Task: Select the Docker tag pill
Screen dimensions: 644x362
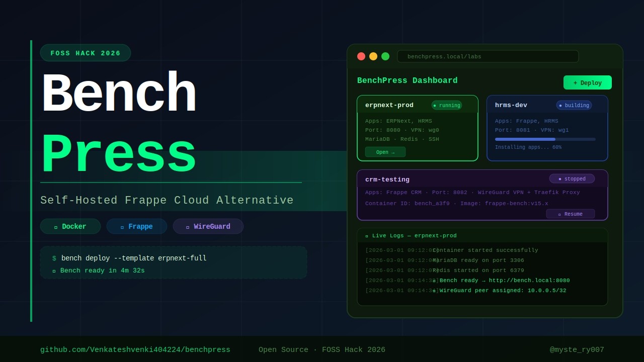Action: pyautogui.click(x=70, y=226)
